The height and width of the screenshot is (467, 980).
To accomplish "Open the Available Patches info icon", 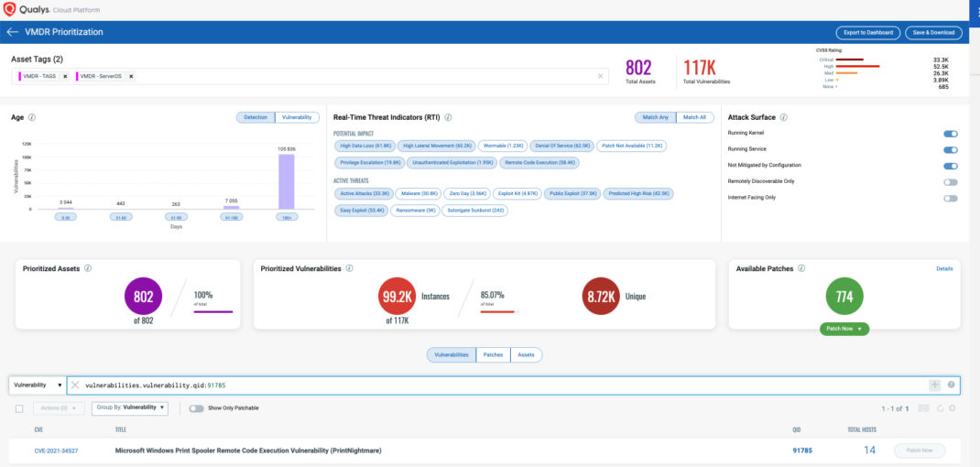I will (801, 268).
